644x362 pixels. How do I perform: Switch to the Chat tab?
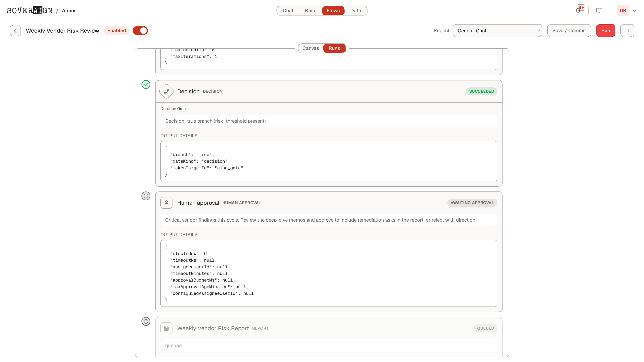(288, 10)
